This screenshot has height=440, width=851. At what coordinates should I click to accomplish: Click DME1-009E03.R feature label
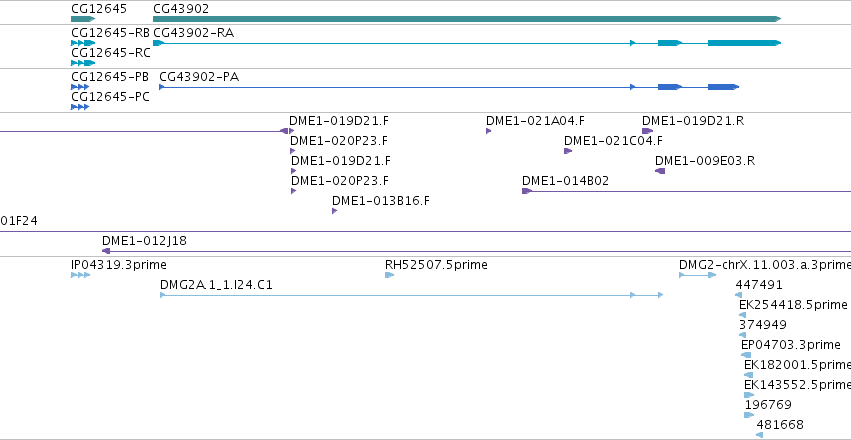[705, 161]
